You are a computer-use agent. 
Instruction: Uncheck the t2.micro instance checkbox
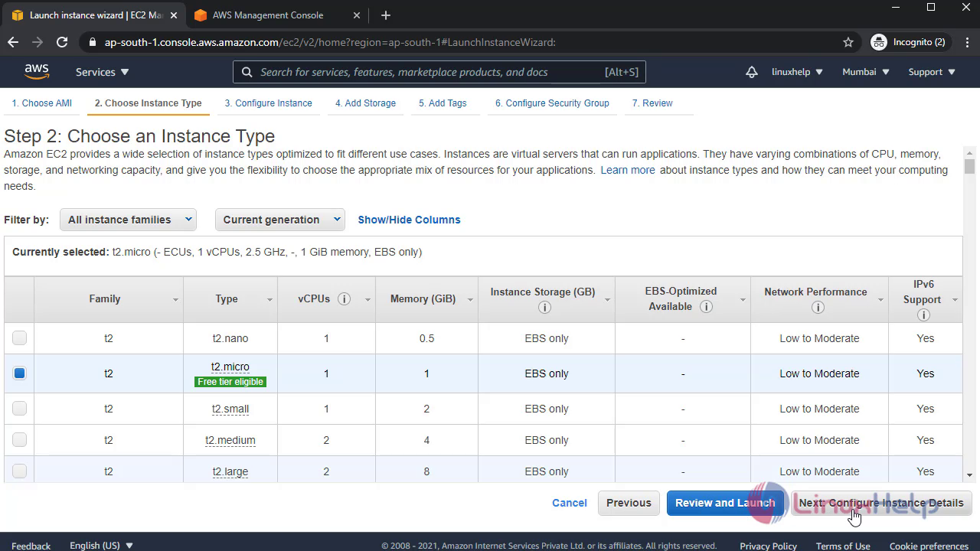click(19, 373)
